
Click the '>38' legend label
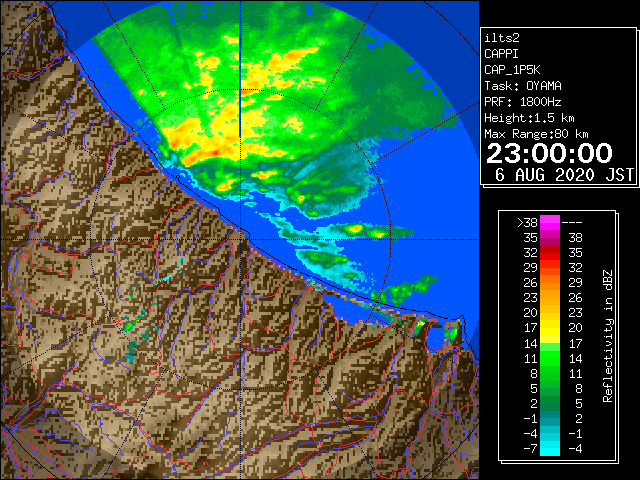(x=527, y=222)
